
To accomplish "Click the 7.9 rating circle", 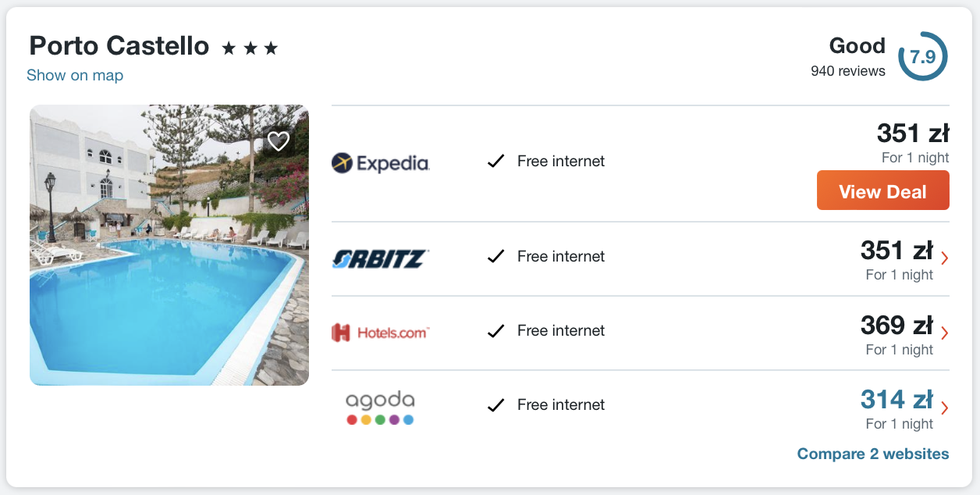I will point(922,57).
